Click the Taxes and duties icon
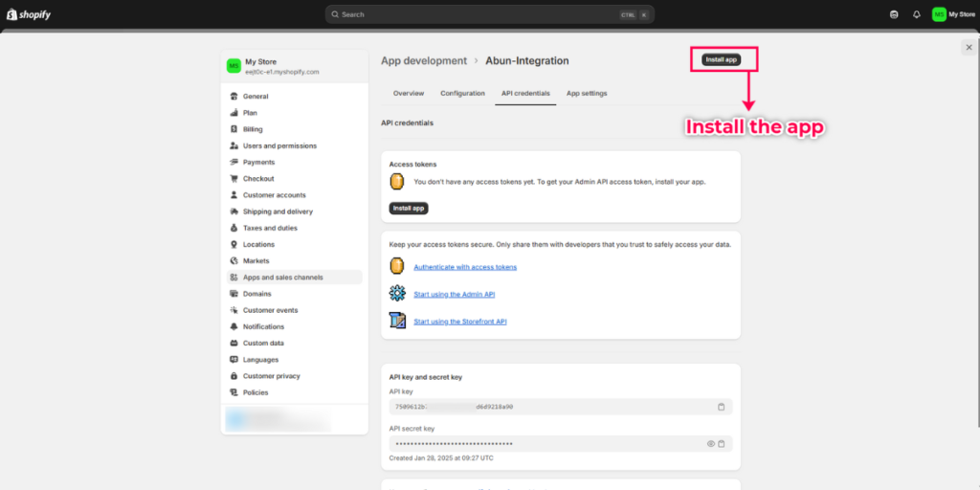The width and height of the screenshot is (980, 490). coord(234,228)
